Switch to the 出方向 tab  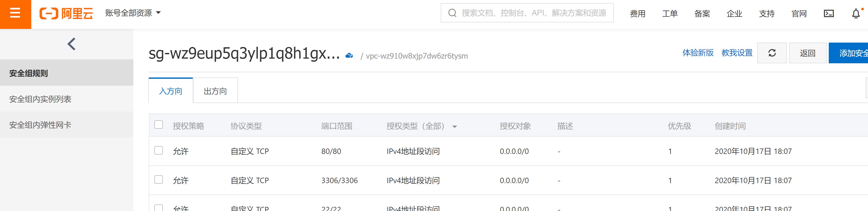(215, 91)
